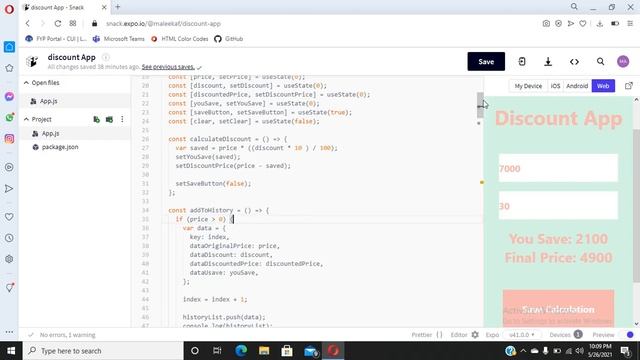
Task: Download the Snack project as zip
Action: click(548, 62)
